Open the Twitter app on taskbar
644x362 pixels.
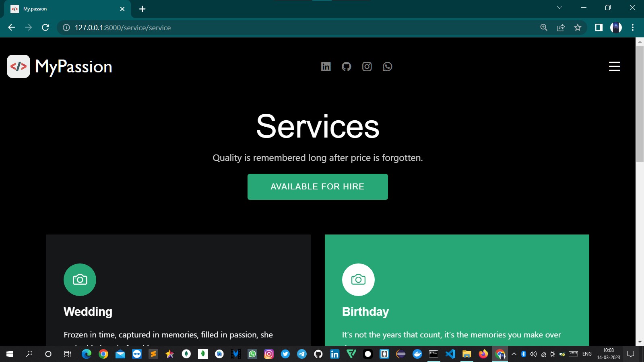click(285, 354)
